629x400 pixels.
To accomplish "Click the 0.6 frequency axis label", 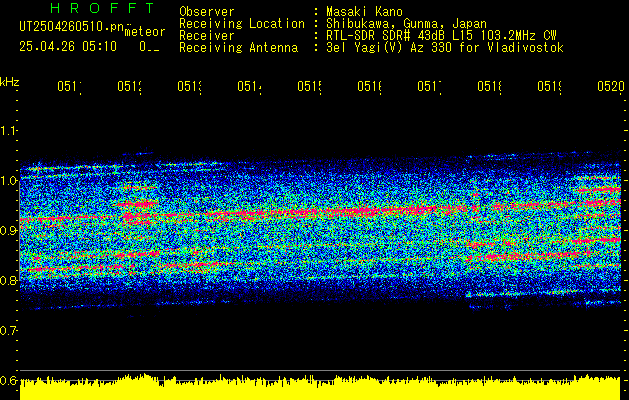I will tap(8, 380).
